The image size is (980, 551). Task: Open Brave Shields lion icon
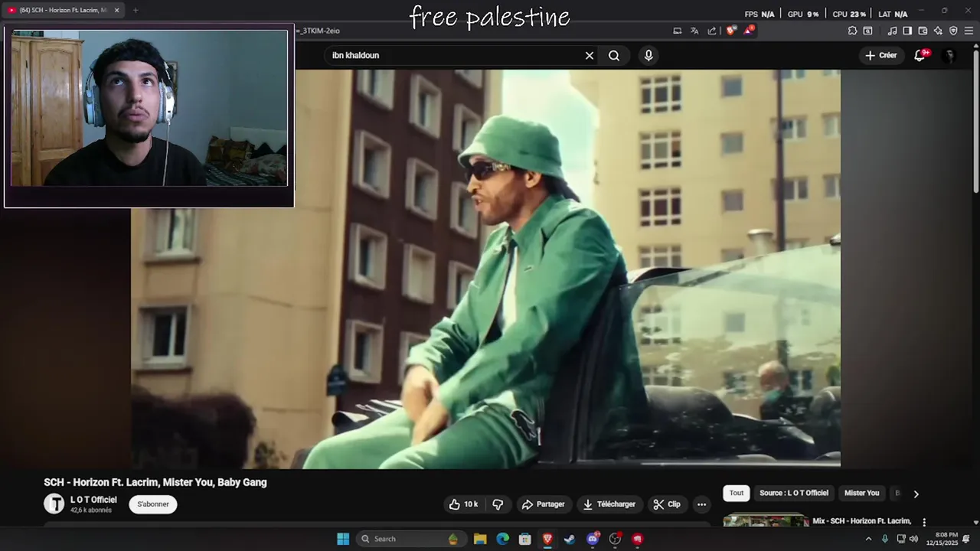[731, 31]
